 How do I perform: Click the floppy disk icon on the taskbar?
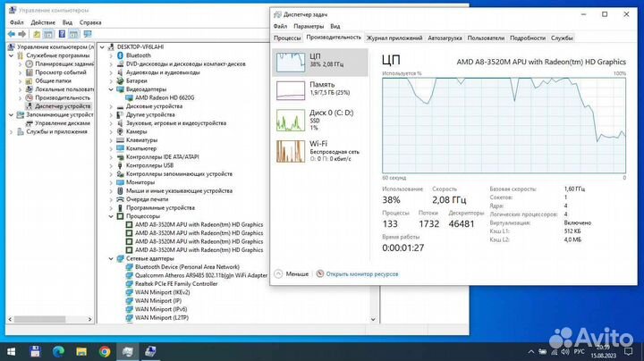point(35,351)
